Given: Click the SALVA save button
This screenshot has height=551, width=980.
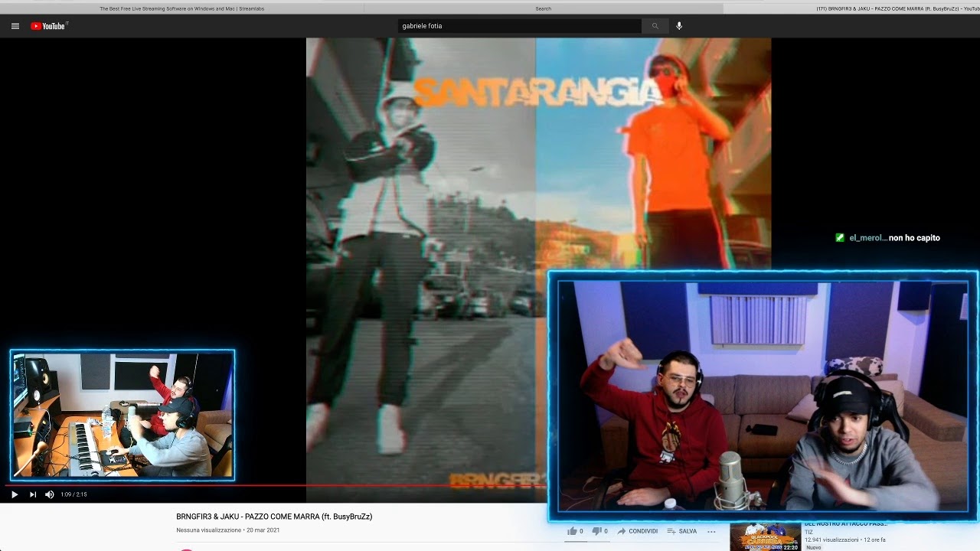Looking at the screenshot, I should (x=681, y=531).
